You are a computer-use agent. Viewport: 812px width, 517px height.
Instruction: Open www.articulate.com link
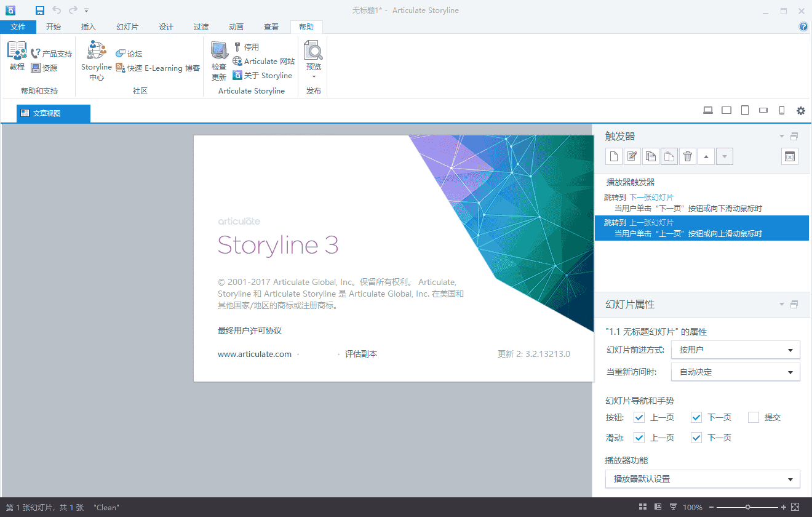click(255, 354)
